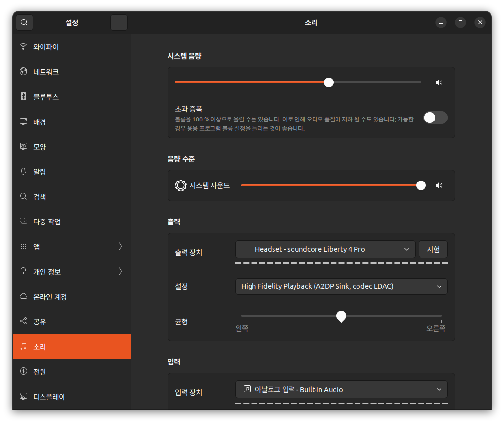Click the 균형 row label
The image size is (504, 424).
(x=181, y=322)
